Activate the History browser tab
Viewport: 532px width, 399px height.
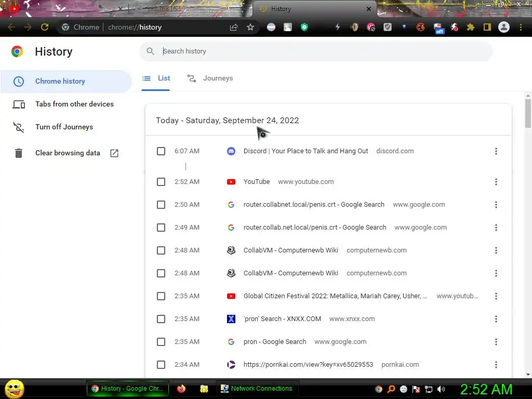pyautogui.click(x=314, y=9)
